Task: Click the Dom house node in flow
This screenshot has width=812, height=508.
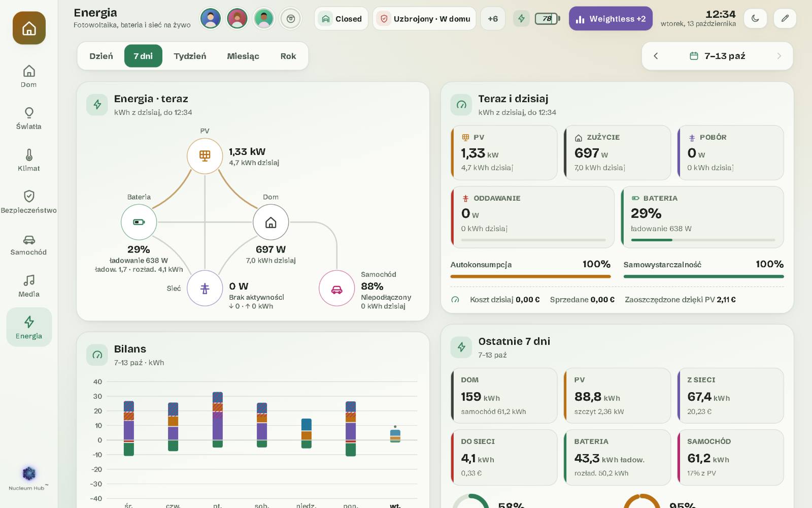Action: point(270,222)
